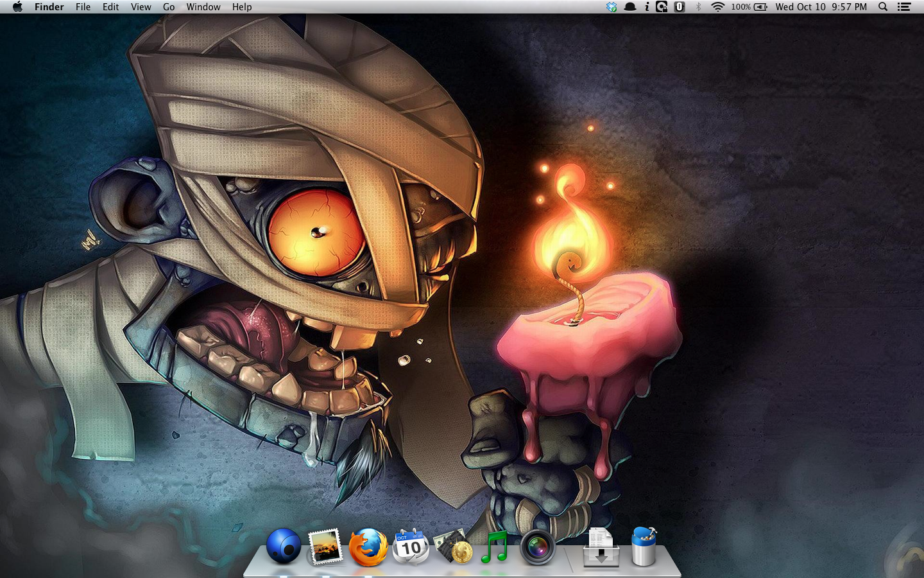Click the boxed '0' counter menu bar icon
The height and width of the screenshot is (578, 924).
pyautogui.click(x=680, y=6)
